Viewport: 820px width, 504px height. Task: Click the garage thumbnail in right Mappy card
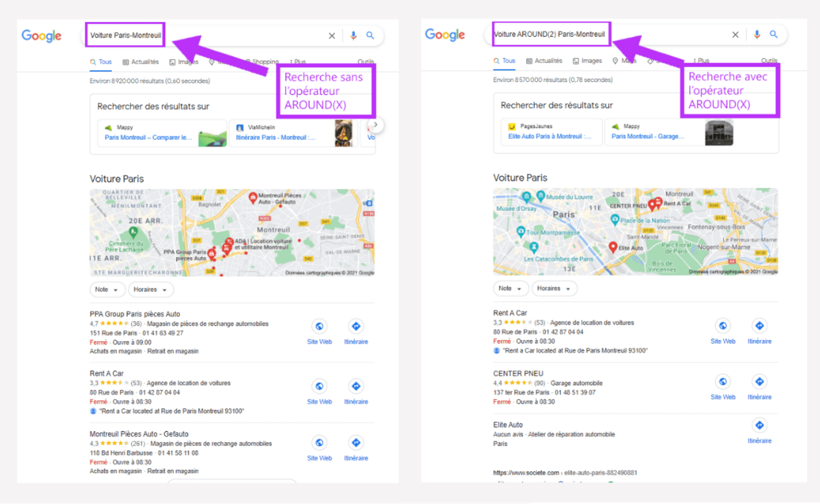pyautogui.click(x=719, y=132)
